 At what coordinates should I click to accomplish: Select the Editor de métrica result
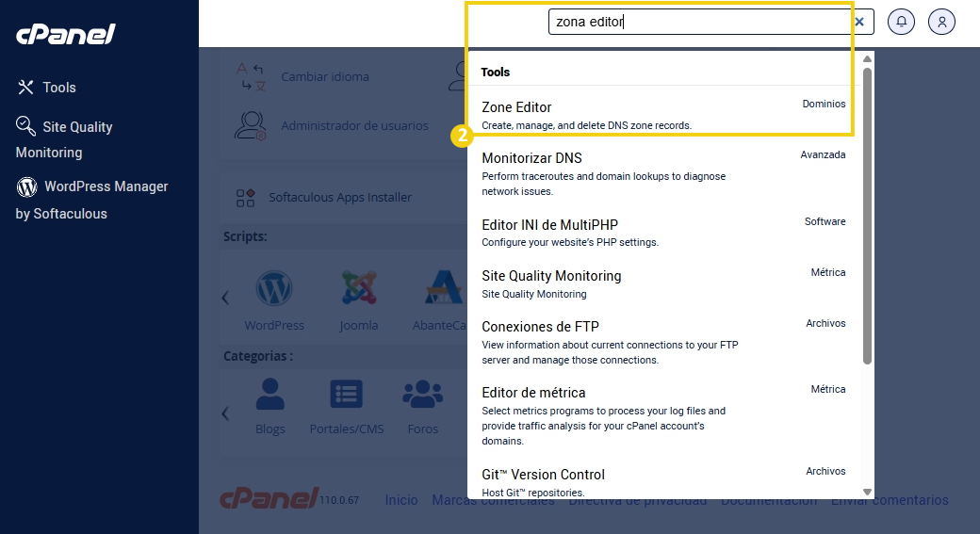coord(663,416)
